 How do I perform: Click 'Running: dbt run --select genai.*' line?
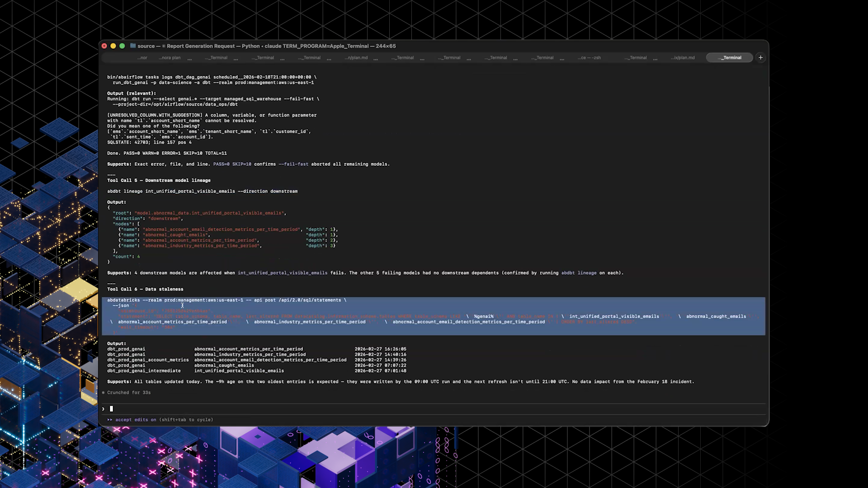pyautogui.click(x=213, y=99)
